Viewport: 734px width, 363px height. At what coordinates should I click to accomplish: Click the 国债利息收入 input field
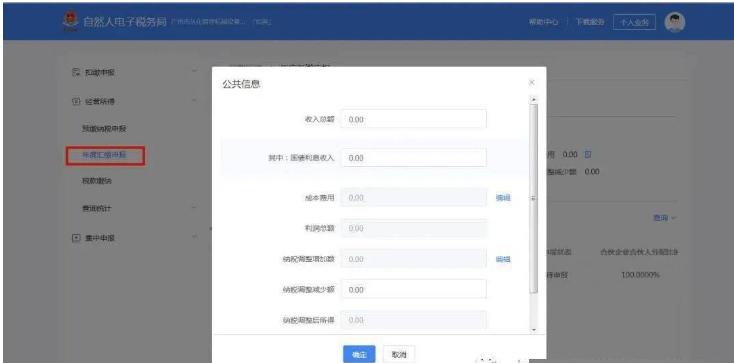tap(414, 158)
